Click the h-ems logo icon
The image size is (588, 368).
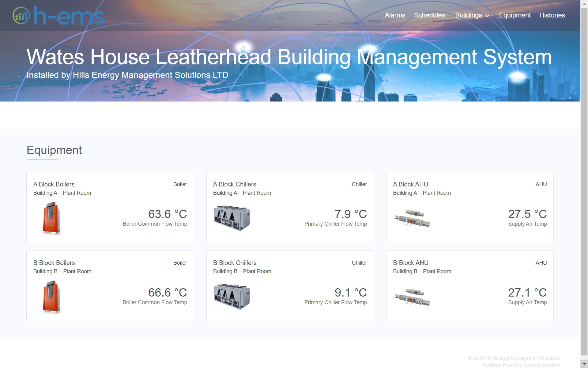(21, 16)
